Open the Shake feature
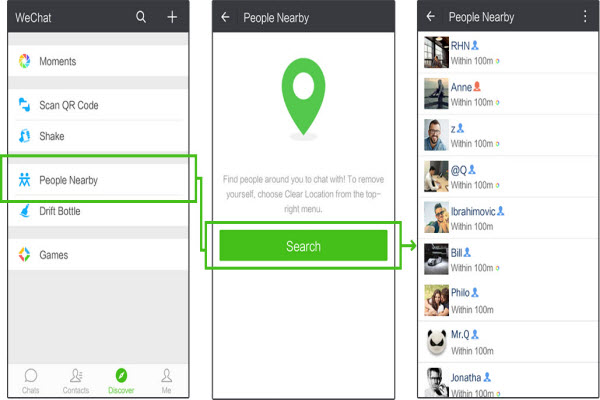Screen dimensions: 600x400 coord(98,136)
